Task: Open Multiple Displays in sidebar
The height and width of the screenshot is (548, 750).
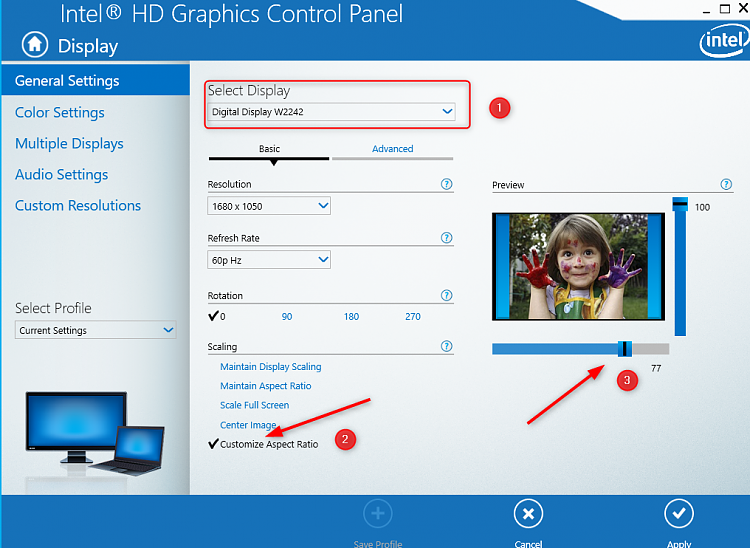Action: [69, 143]
